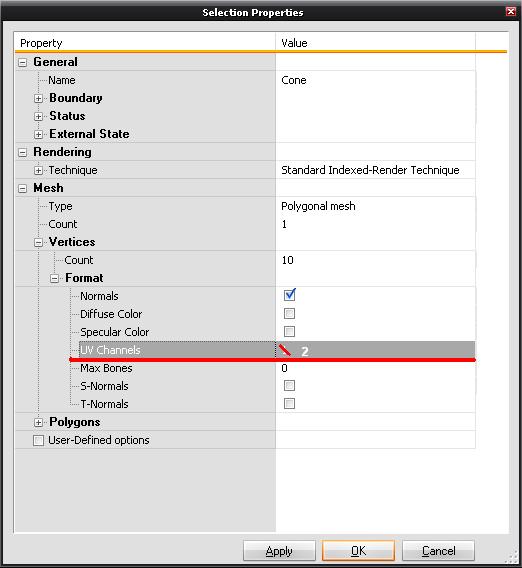The height and width of the screenshot is (568, 522).
Task: Tick the T-Normals checkbox
Action: 289,404
